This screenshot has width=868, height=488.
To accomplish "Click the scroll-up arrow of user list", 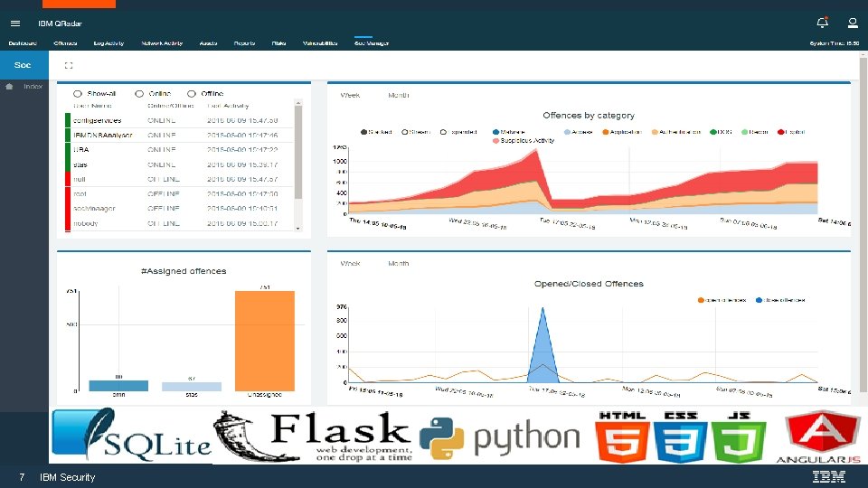I will 298,103.
